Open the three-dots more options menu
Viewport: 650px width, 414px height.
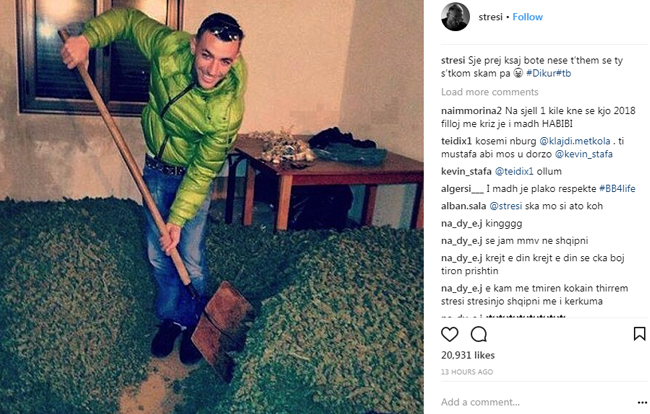point(642,402)
